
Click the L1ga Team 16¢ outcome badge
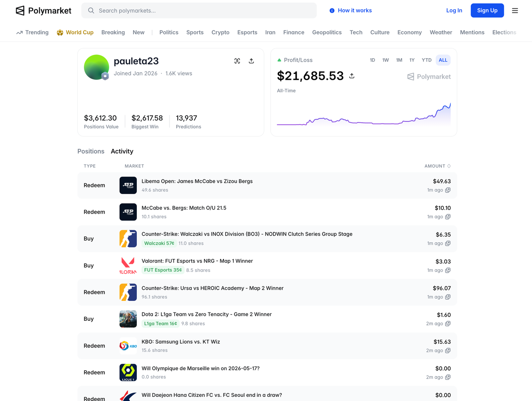tap(160, 324)
